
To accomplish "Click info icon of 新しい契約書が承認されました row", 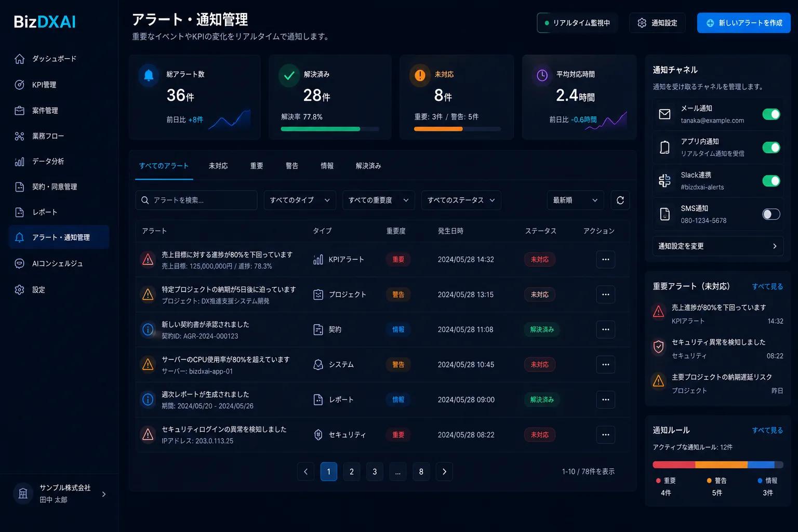I will [148, 329].
